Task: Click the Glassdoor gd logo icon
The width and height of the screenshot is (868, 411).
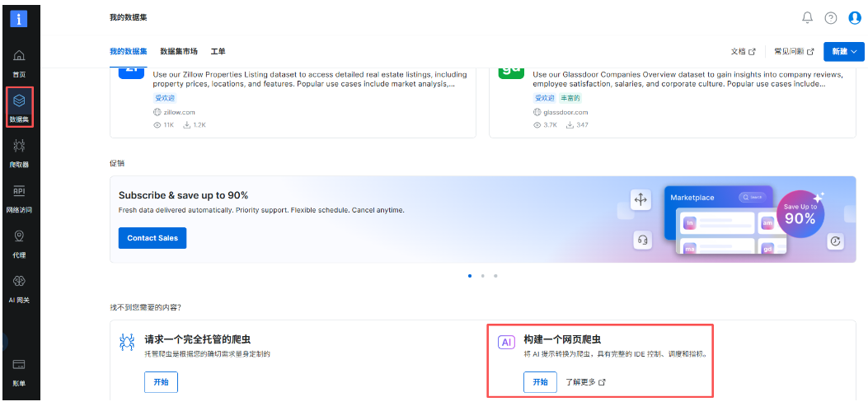Action: (511, 72)
